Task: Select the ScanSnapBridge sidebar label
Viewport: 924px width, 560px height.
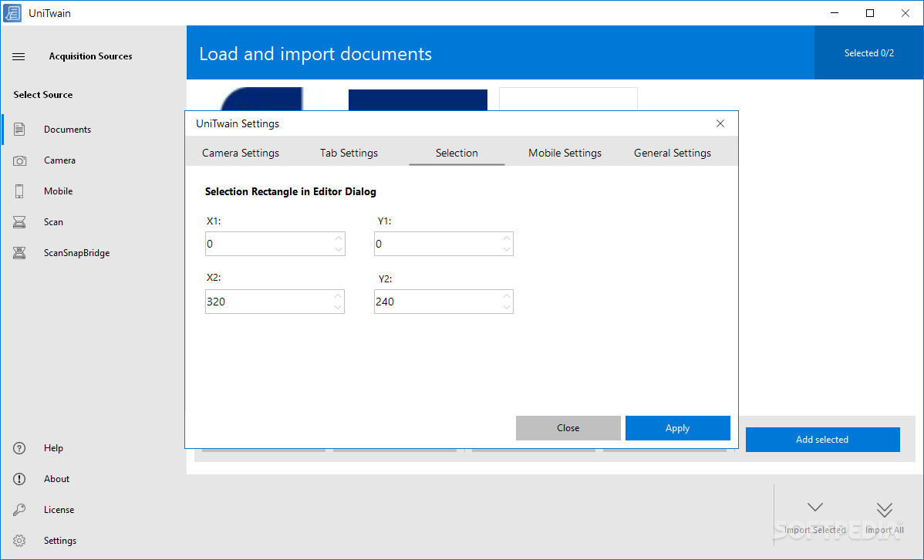Action: pyautogui.click(x=76, y=253)
